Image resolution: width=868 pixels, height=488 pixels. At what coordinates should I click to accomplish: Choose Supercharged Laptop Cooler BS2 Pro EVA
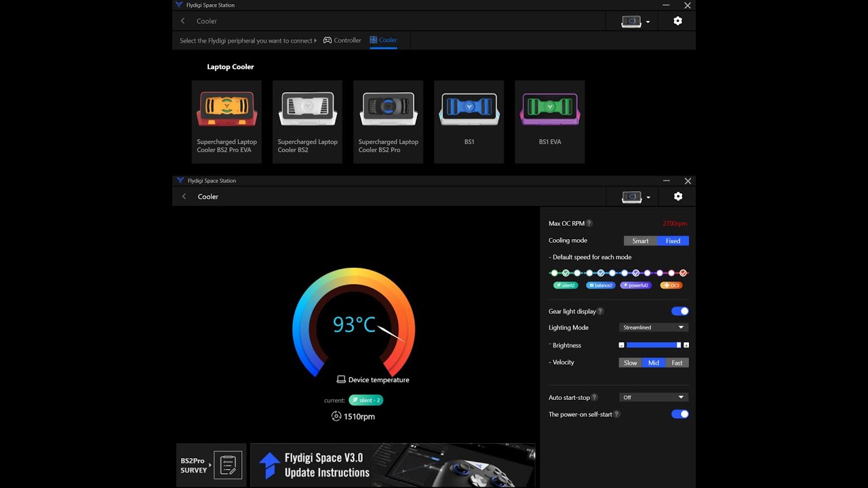pos(226,122)
